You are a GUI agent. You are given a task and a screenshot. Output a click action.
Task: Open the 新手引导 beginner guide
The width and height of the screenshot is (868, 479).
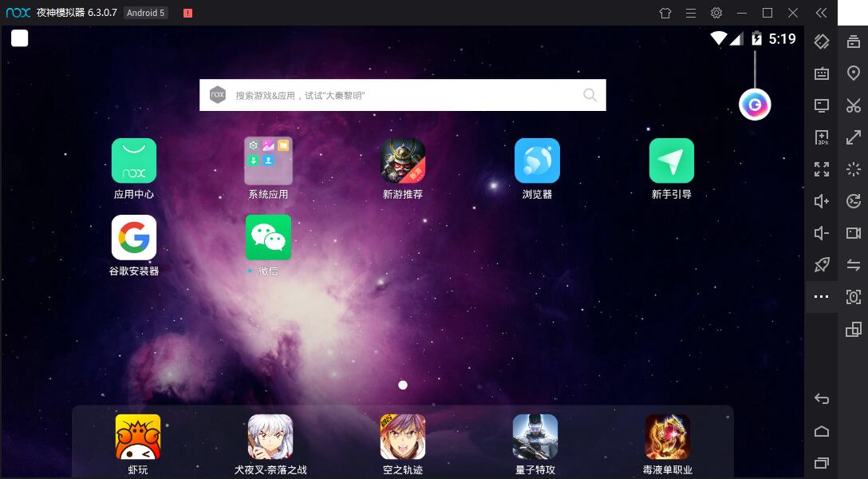click(x=672, y=160)
